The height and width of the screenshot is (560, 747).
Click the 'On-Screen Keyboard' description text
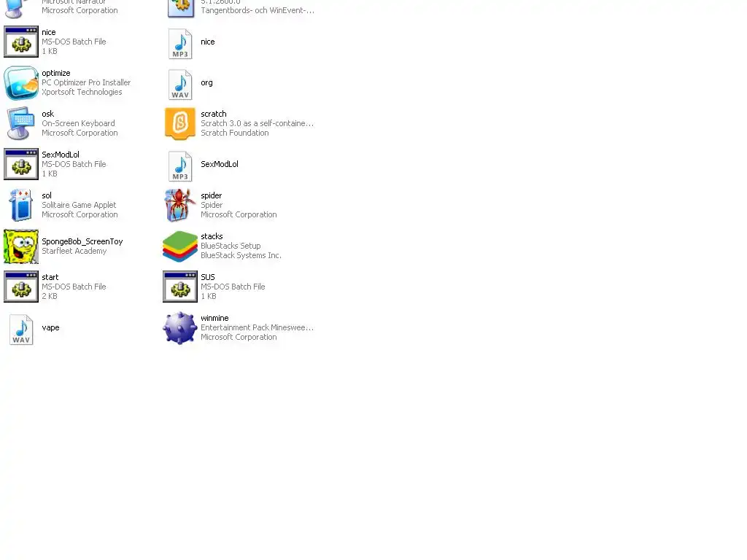coord(78,123)
